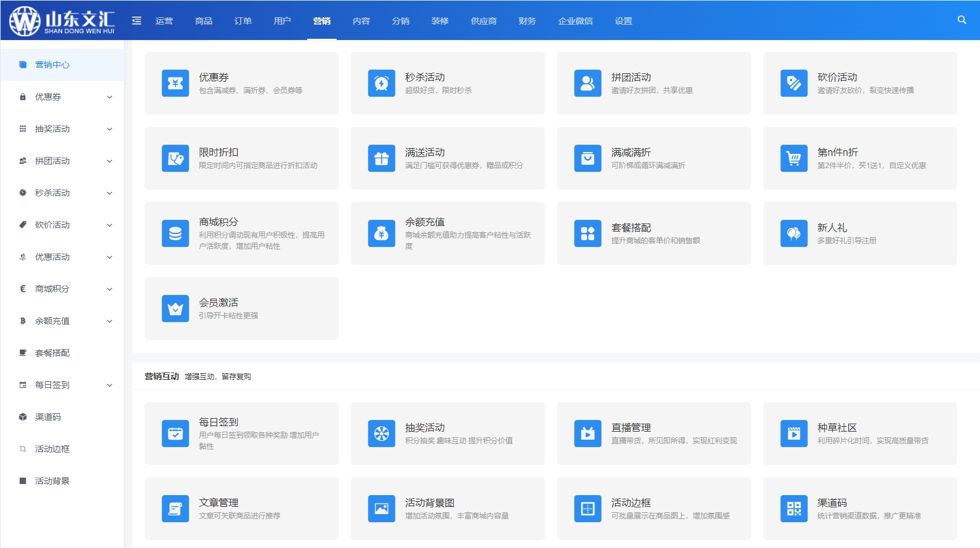Viewport: 980px width, 548px height.
Task: Expand the 优惠券 sidebar submenu
Action: (110, 97)
